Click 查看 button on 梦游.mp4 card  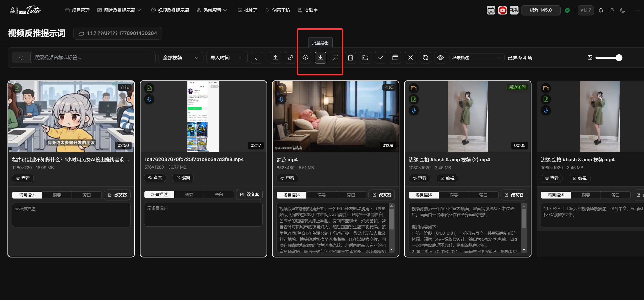click(287, 178)
